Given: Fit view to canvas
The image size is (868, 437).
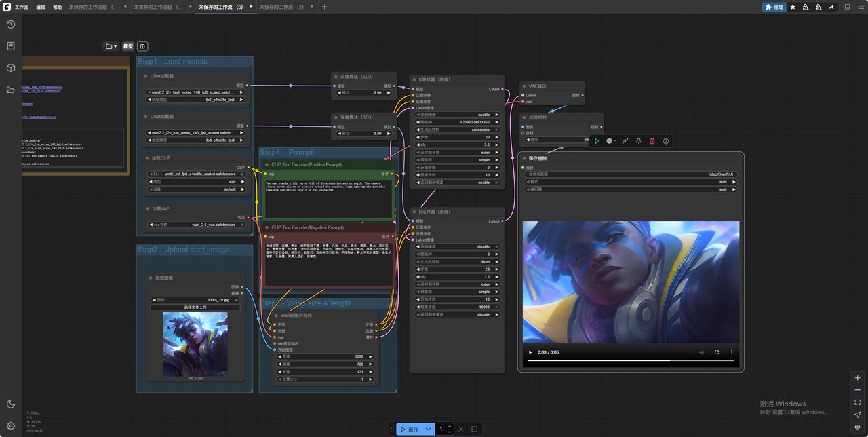Looking at the screenshot, I should (x=858, y=402).
